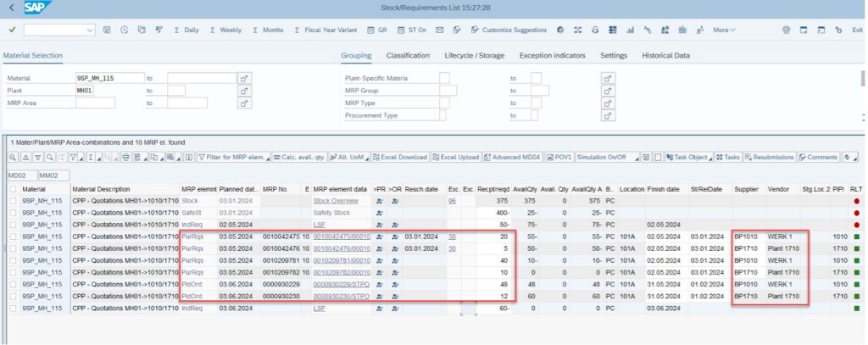This screenshot has height=345, width=868.
Task: Click exception link 96 in Stock row
Action: click(453, 201)
